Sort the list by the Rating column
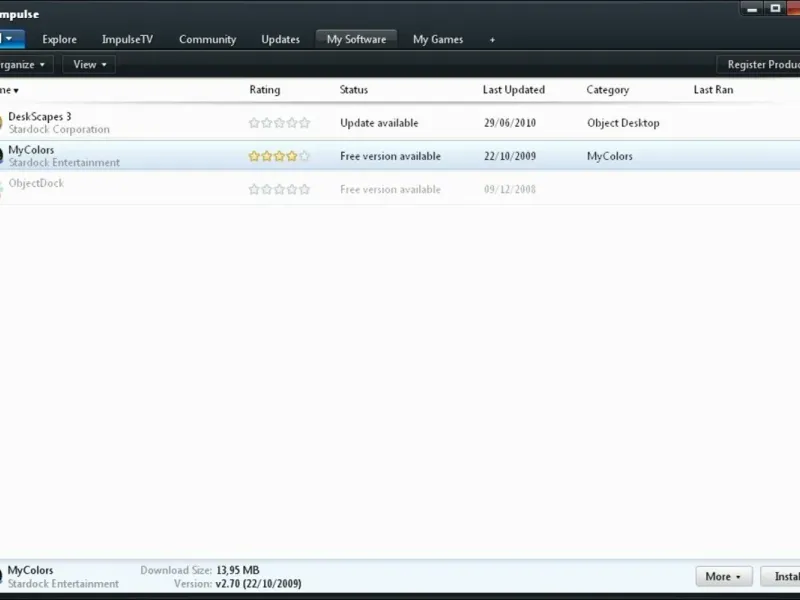 pos(265,90)
